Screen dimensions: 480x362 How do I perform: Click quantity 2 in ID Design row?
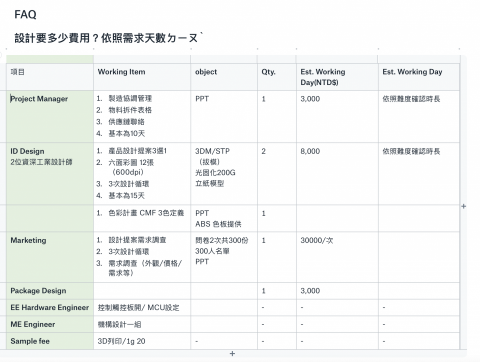point(263,151)
